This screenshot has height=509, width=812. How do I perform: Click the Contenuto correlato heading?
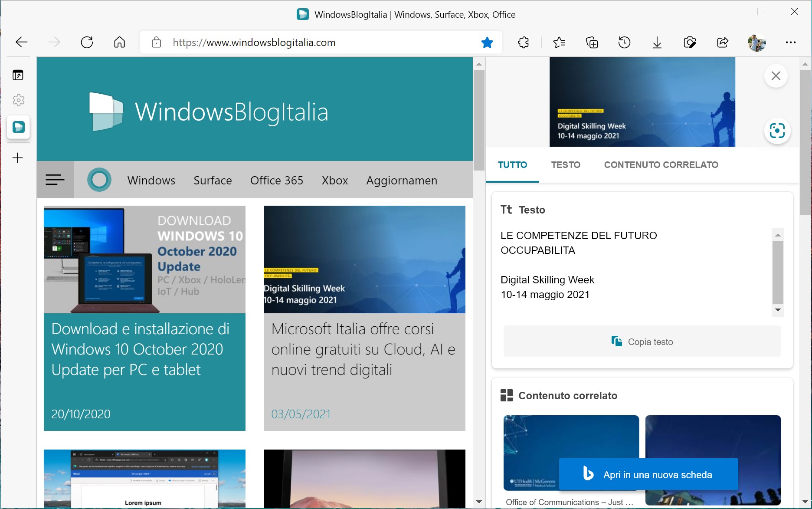tap(568, 395)
